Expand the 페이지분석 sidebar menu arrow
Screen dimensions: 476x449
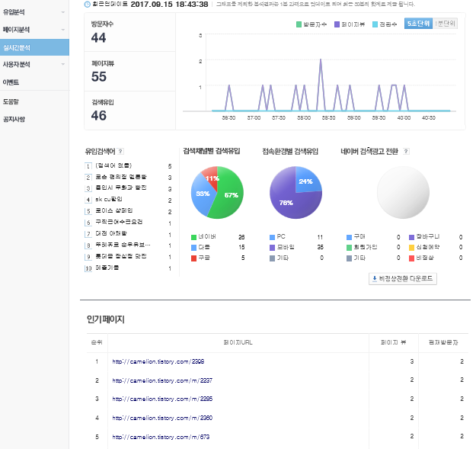[63, 30]
